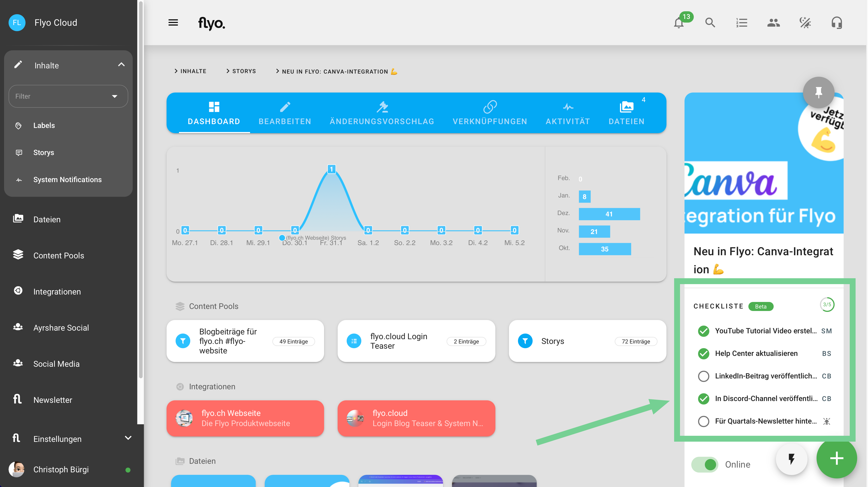Switch to the Dateien tab
The width and height of the screenshot is (868, 487).
click(x=627, y=113)
